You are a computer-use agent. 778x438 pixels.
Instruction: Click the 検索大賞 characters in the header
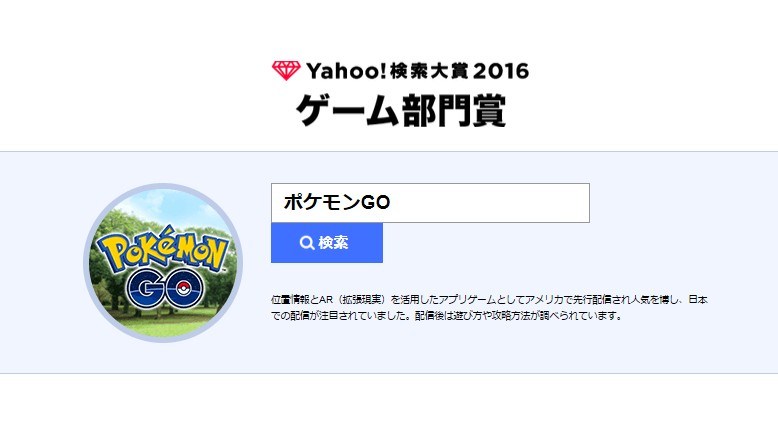coord(429,71)
